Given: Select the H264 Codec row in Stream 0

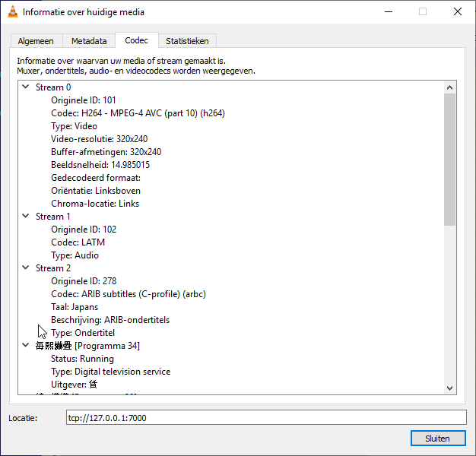Looking at the screenshot, I should [x=138, y=113].
